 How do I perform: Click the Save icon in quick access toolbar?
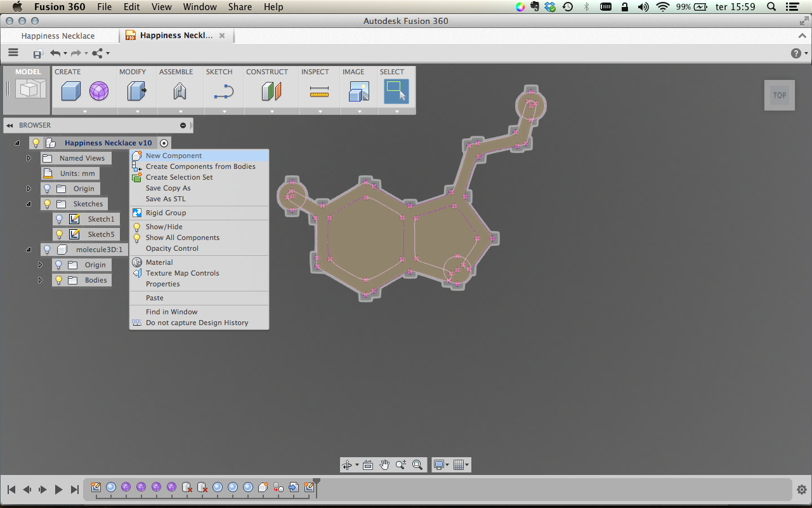coord(37,54)
